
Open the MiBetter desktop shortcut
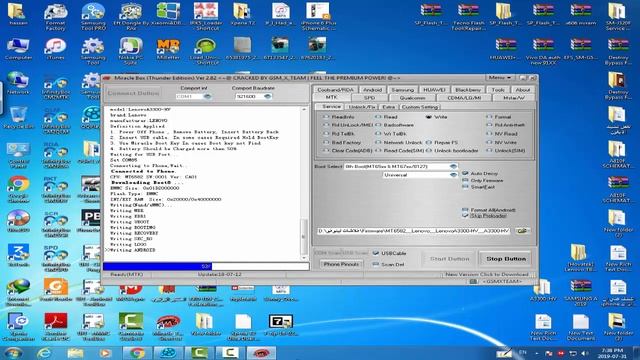[168, 49]
